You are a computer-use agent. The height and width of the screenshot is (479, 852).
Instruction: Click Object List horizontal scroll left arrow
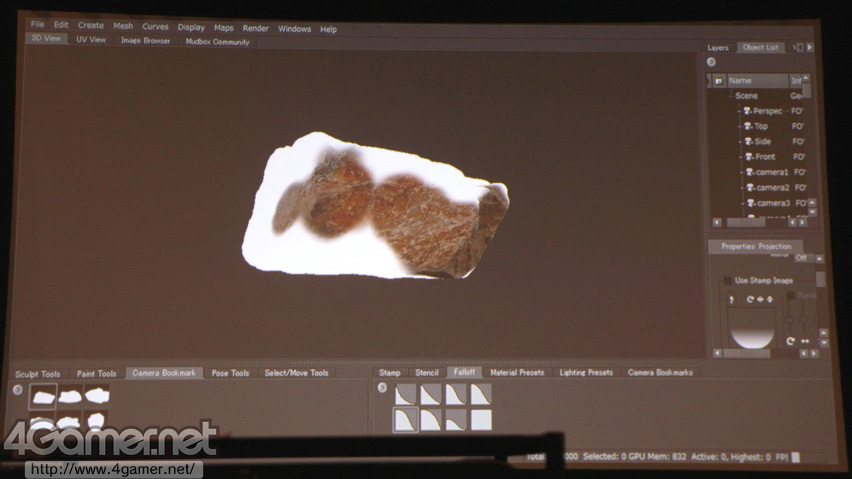tap(717, 222)
